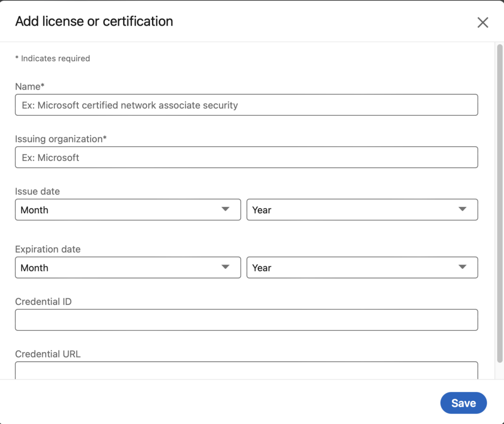
Task: Click the arrow icon in Issue date Year
Action: [462, 209]
